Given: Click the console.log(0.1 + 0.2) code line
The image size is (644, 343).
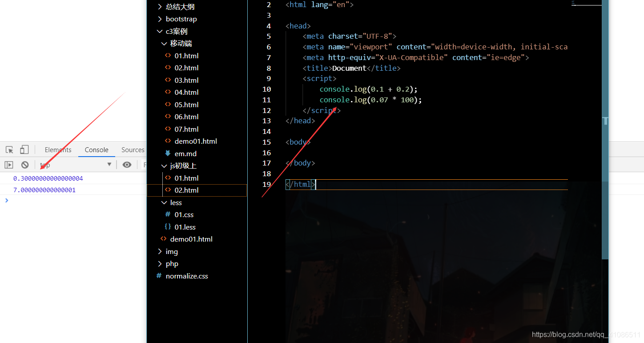Looking at the screenshot, I should [x=369, y=89].
